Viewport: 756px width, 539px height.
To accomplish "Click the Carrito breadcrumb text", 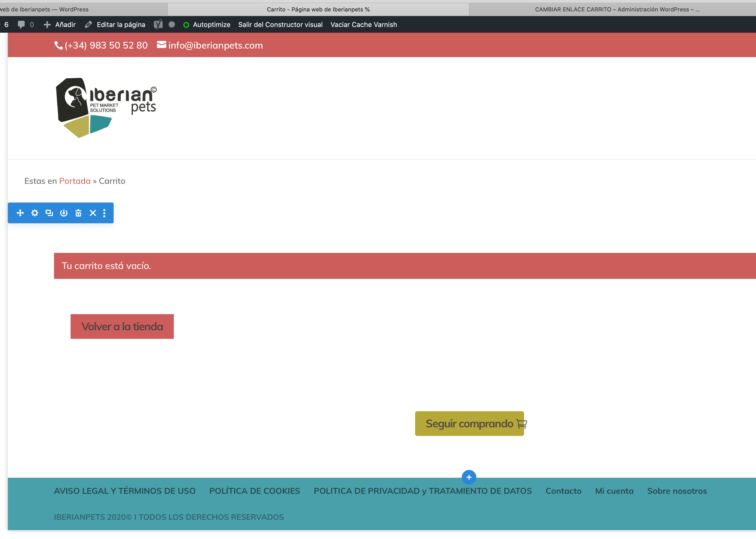I will pos(112,181).
